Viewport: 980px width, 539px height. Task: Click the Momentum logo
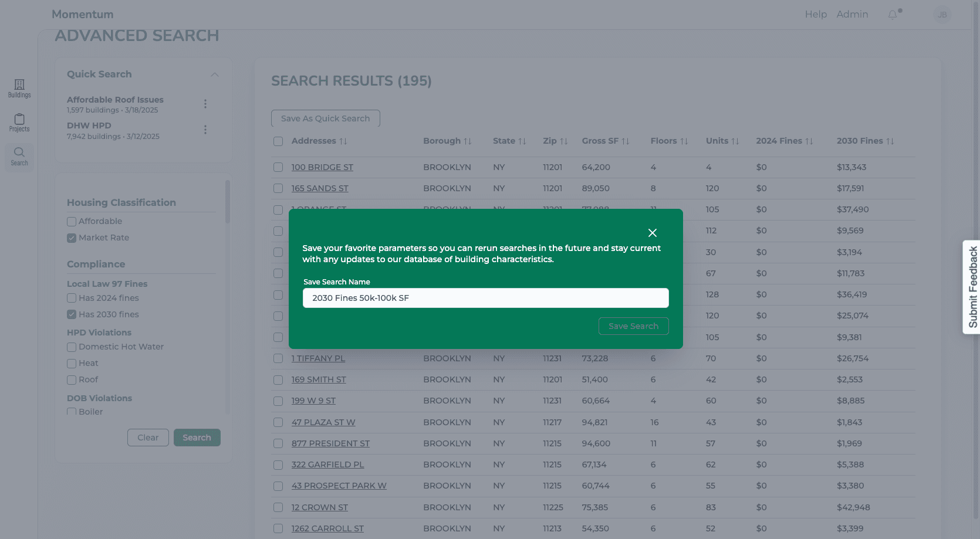click(x=83, y=15)
